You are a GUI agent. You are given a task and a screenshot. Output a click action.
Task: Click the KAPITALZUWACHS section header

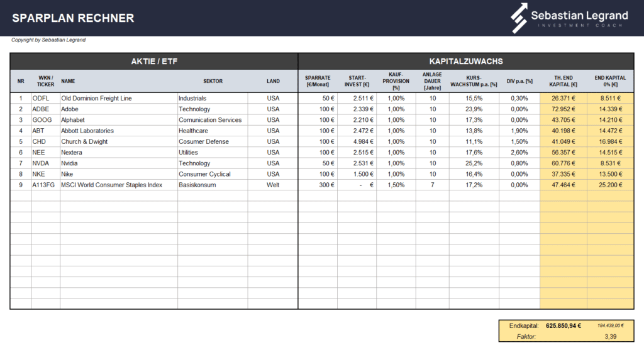coord(466,61)
